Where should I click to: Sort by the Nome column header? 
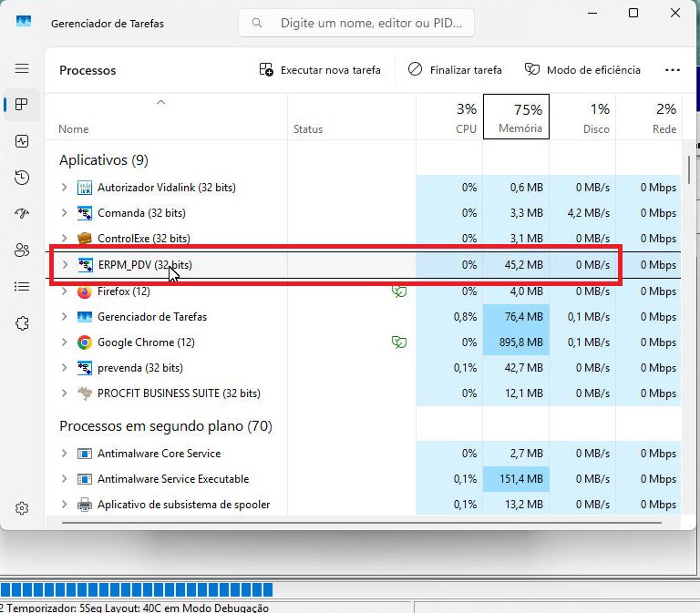point(166,117)
